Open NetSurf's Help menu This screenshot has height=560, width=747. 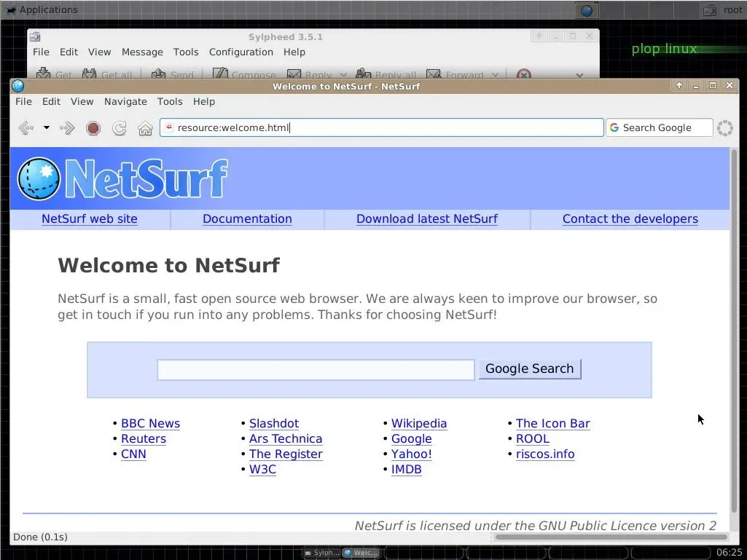click(x=204, y=101)
